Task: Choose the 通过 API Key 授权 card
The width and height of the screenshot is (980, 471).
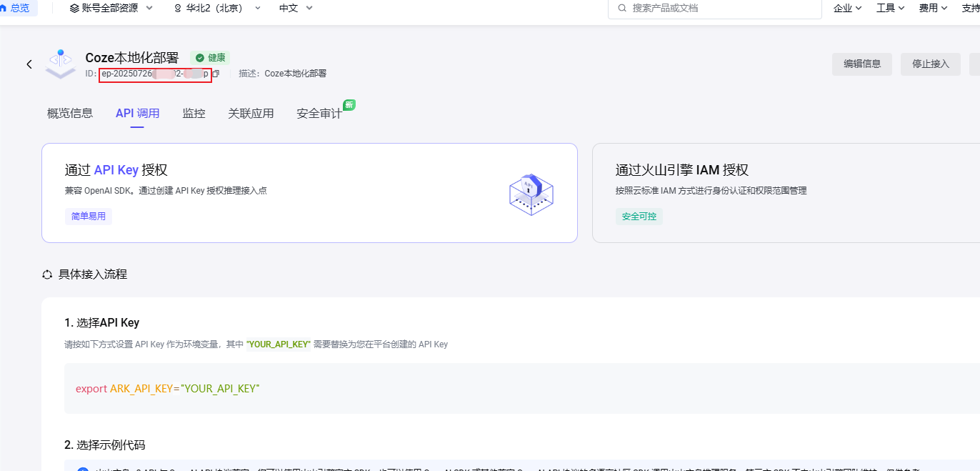Action: point(309,193)
